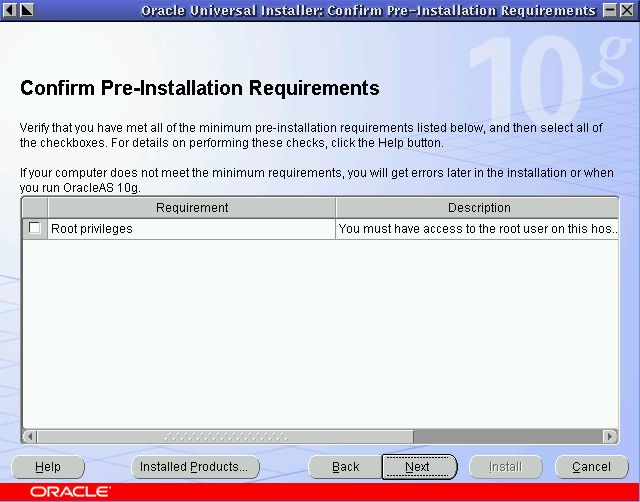Go Back to previous installer step
Viewport: 640px width, 502px height.
[x=345, y=467]
